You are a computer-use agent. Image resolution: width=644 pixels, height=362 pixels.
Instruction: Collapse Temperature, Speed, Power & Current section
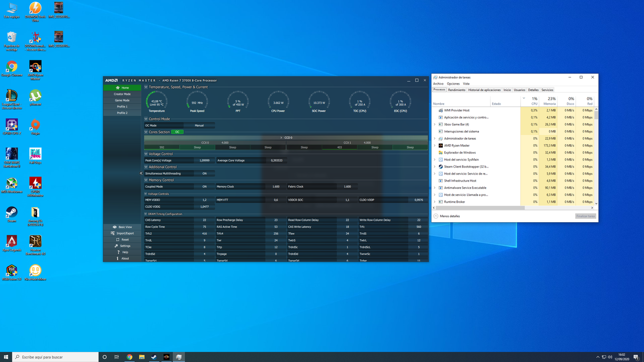point(146,87)
